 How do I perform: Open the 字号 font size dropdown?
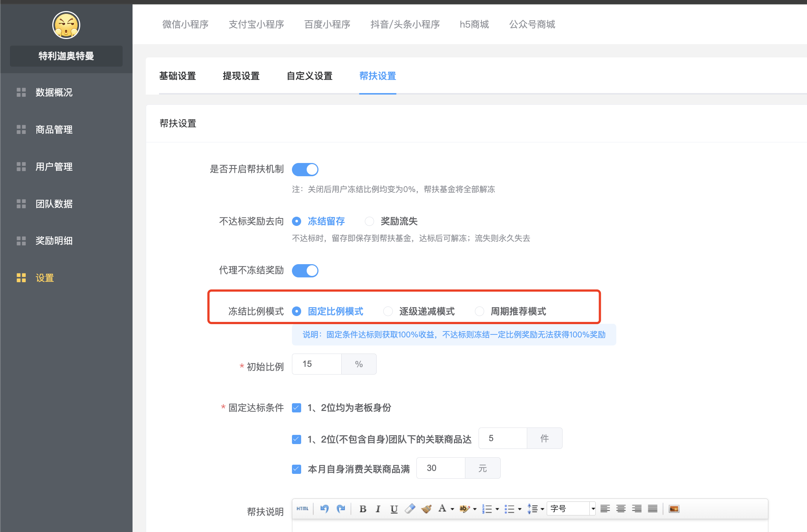[x=571, y=509]
